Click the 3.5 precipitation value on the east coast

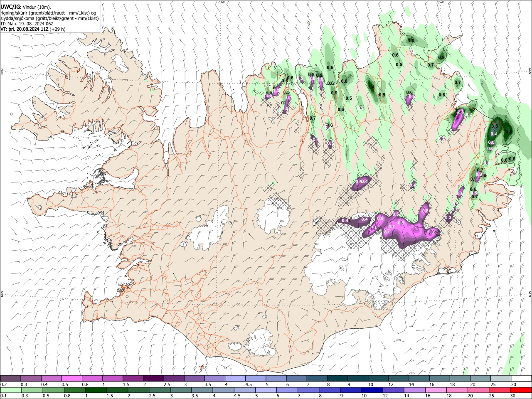(495, 126)
